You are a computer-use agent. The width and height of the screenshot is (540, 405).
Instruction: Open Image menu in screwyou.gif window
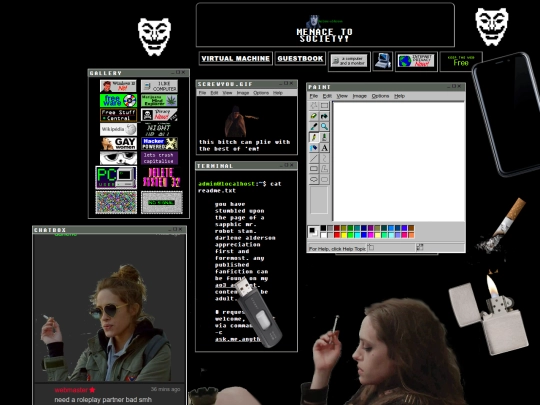tap(243, 93)
